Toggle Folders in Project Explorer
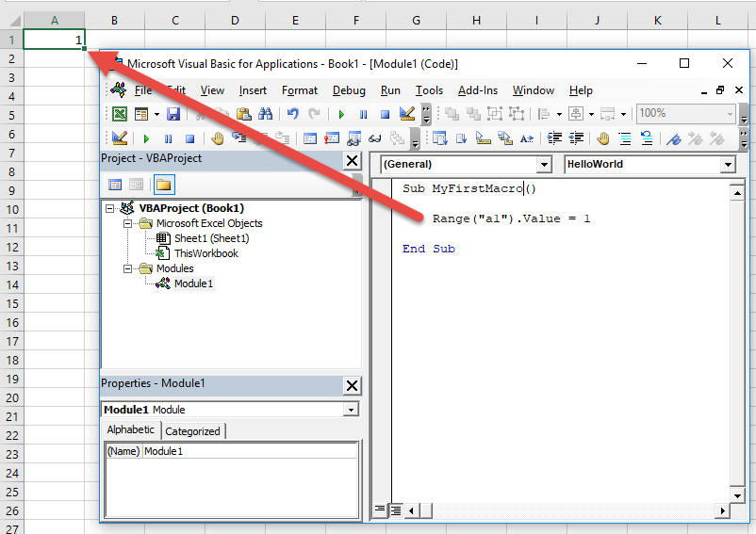 coord(163,185)
